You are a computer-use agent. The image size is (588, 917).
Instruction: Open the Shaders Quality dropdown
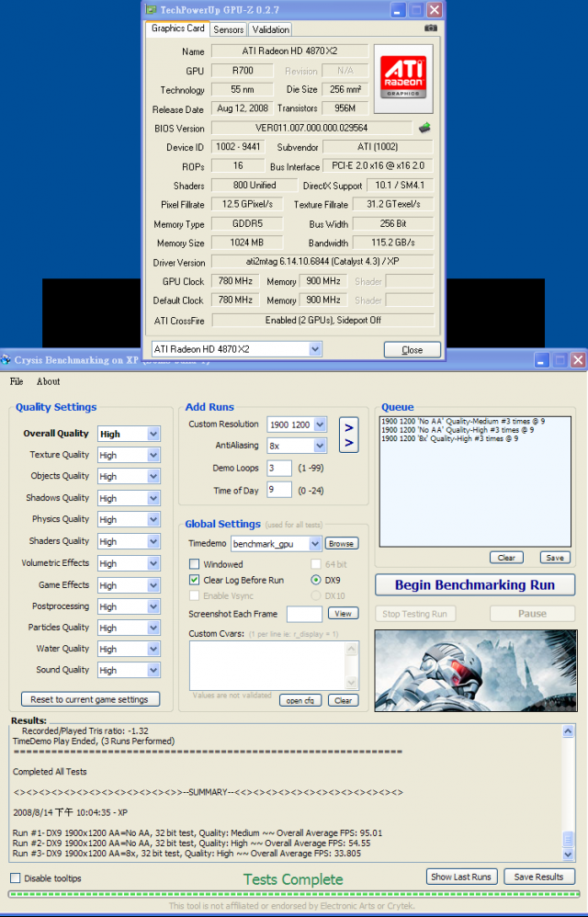click(153, 541)
